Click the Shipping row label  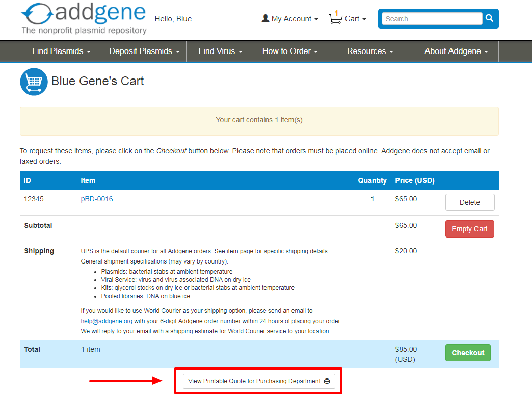click(39, 251)
